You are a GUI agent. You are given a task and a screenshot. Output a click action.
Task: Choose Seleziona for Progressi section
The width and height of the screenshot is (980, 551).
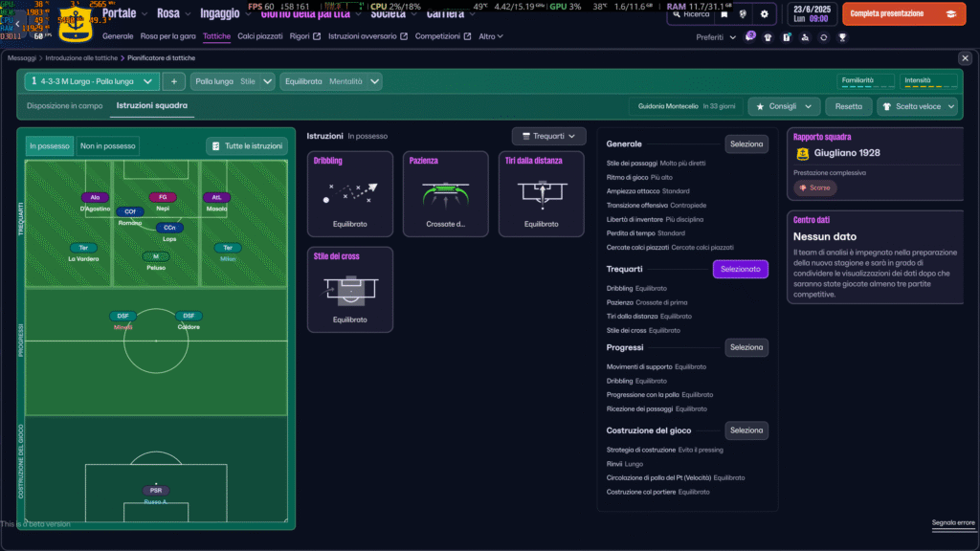[746, 347]
